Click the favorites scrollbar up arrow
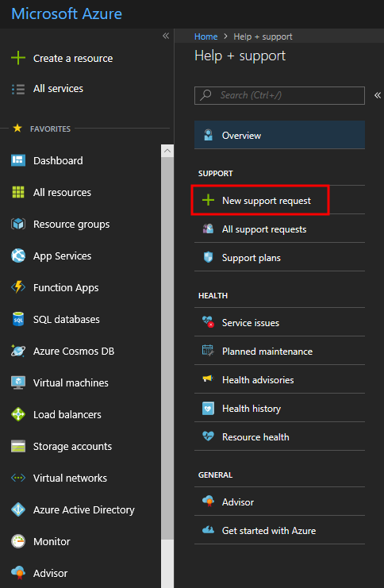The image size is (384, 588). (x=167, y=151)
